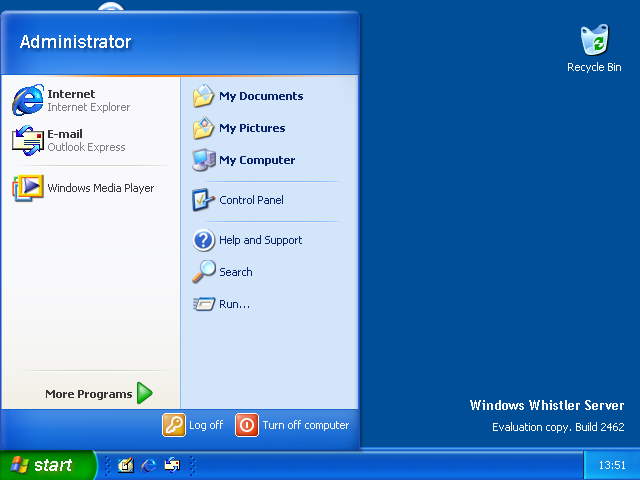
Task: Open the Recycle Bin on the desktop
Action: pyautogui.click(x=594, y=40)
